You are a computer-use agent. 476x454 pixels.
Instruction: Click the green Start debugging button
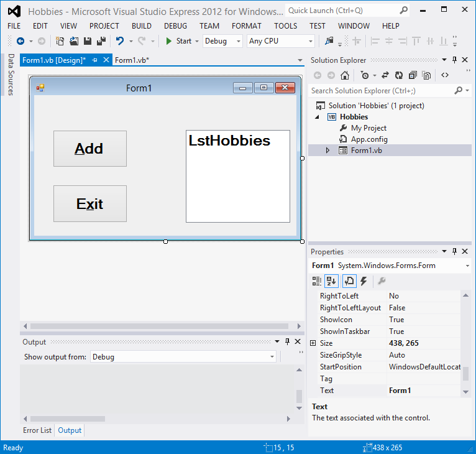(169, 41)
